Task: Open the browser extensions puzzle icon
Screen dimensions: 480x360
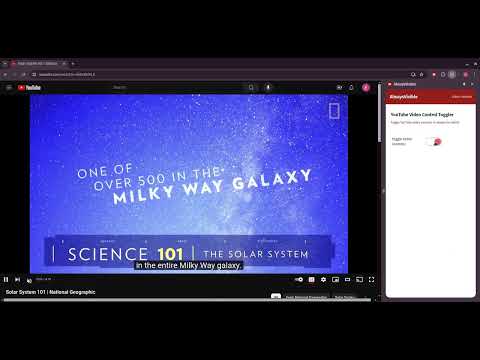Action: 443,74
